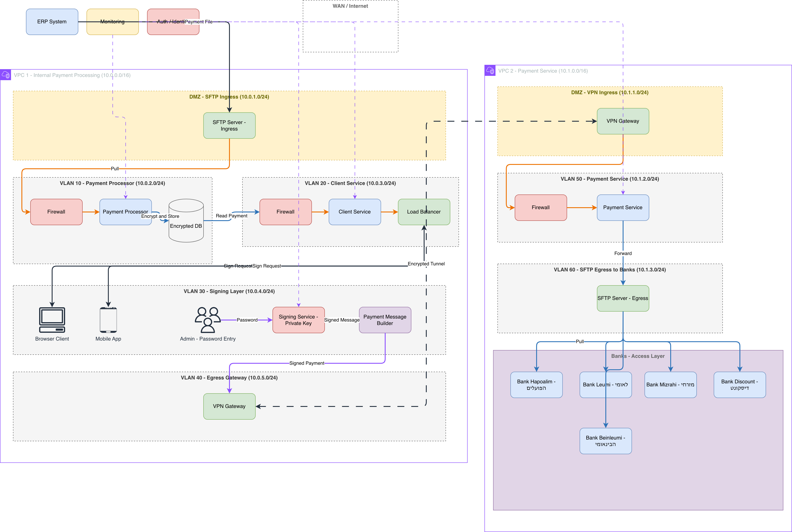The width and height of the screenshot is (792, 532).
Task: Select the Bank Discount node
Action: (740, 385)
